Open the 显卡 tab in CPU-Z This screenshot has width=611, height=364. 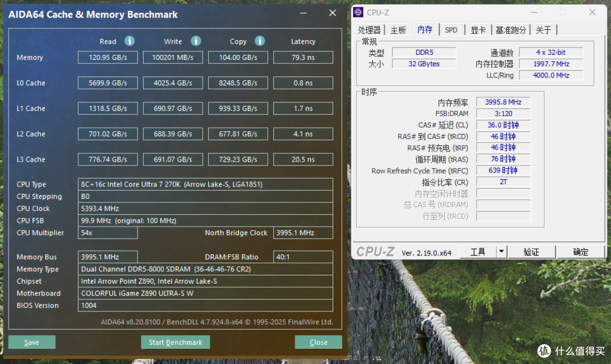[478, 30]
